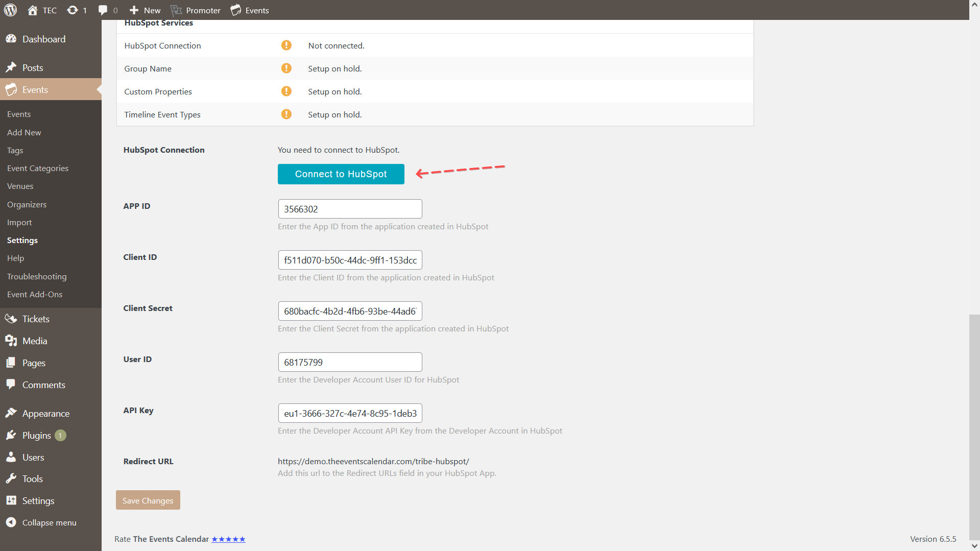Click the five-star rating link
Image resolution: width=980 pixels, height=551 pixels.
pos(228,539)
